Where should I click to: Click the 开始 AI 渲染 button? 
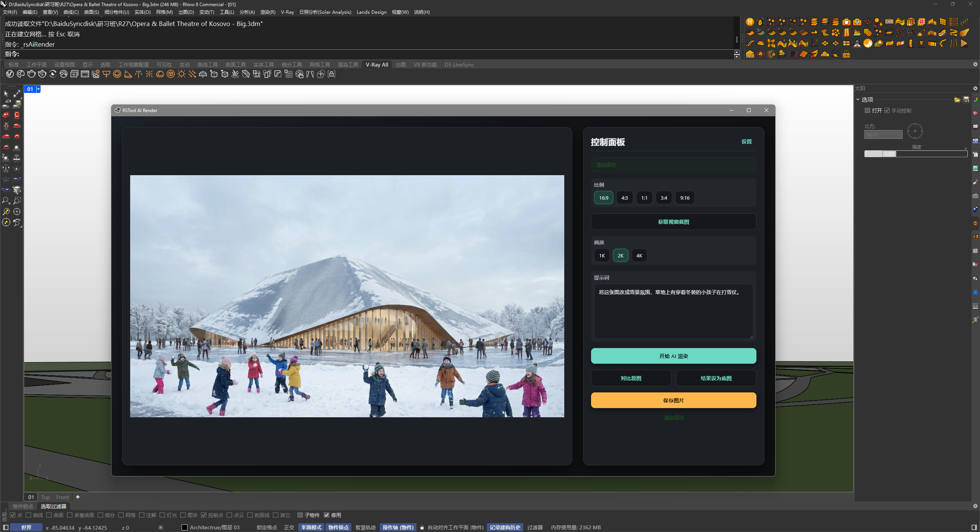673,356
